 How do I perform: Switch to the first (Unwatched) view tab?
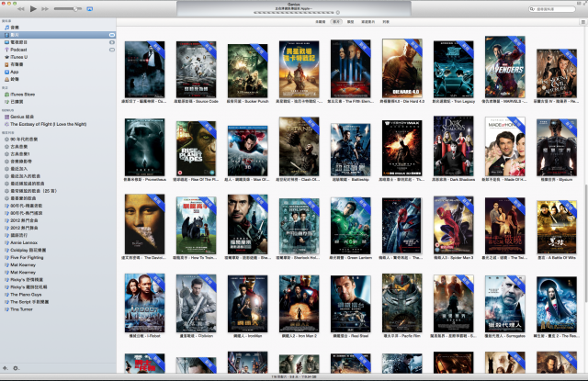pos(321,22)
